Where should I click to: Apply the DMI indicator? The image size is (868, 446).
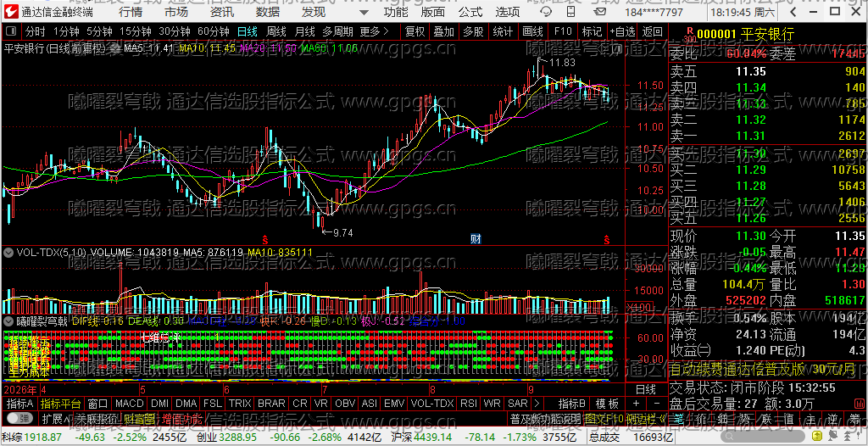coord(159,404)
